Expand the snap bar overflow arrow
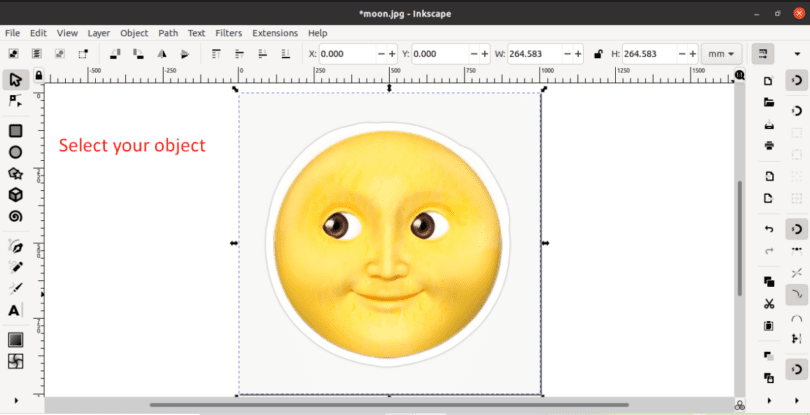 797,400
